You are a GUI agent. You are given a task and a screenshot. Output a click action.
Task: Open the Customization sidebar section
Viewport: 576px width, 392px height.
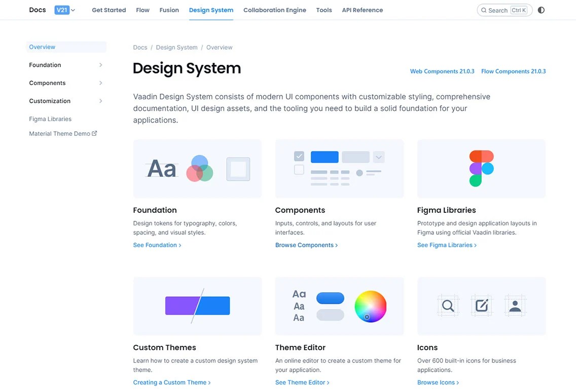click(x=66, y=101)
